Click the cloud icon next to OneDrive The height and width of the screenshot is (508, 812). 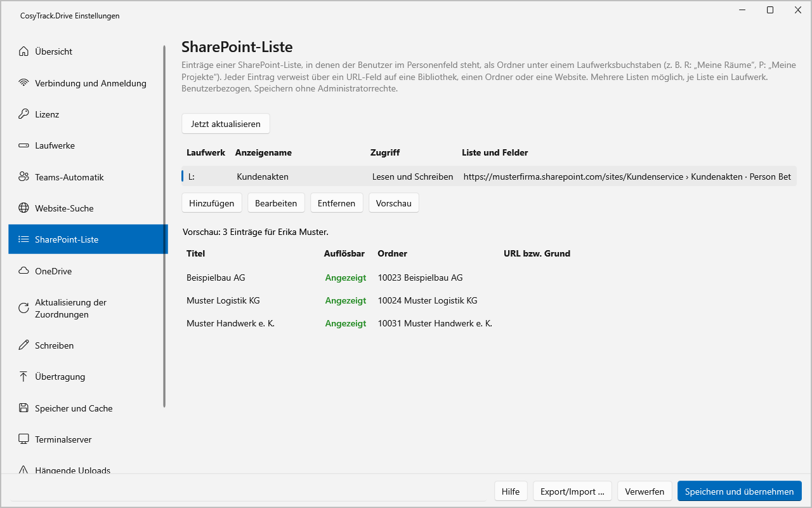[23, 271]
